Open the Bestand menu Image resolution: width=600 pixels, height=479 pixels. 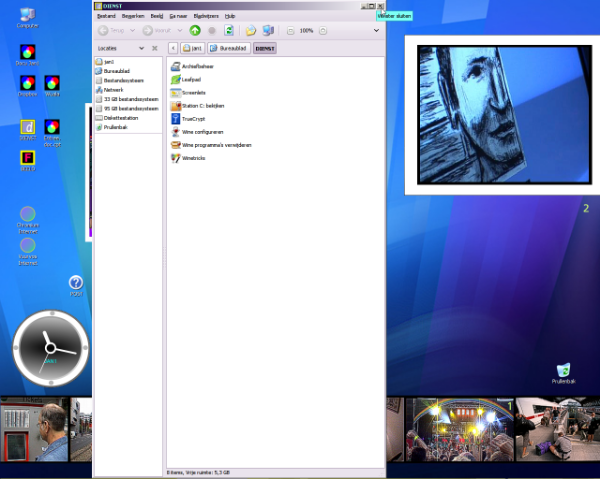pos(104,17)
